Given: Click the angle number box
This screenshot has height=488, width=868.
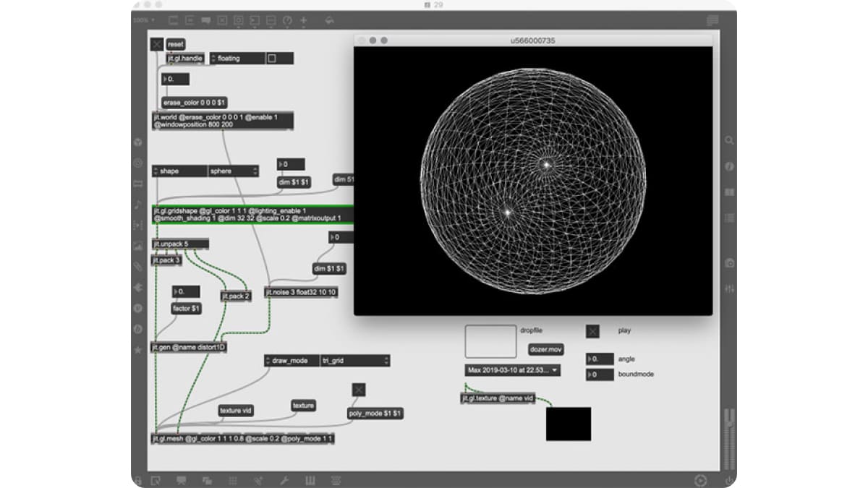Looking at the screenshot, I should [x=600, y=359].
